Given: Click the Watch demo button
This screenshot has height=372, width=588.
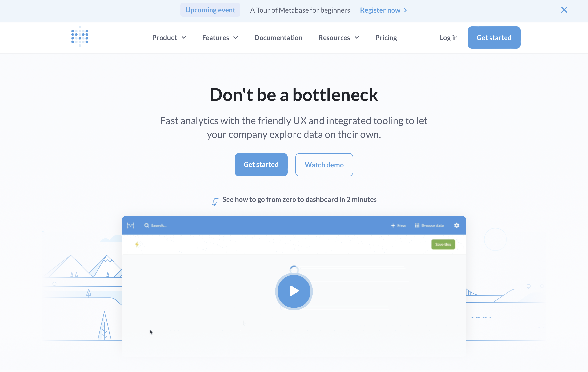Looking at the screenshot, I should 324,164.
